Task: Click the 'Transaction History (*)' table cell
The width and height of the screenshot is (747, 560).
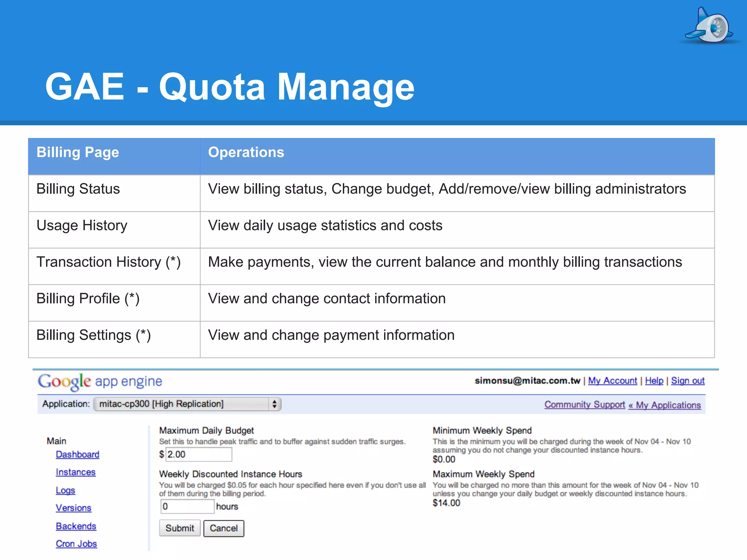Action: click(114, 266)
